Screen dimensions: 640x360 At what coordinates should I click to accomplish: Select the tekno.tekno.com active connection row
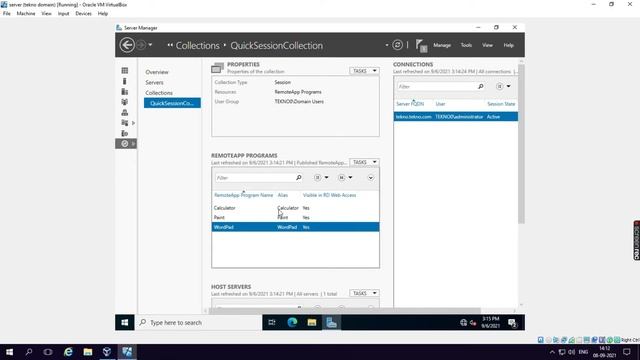pos(456,117)
